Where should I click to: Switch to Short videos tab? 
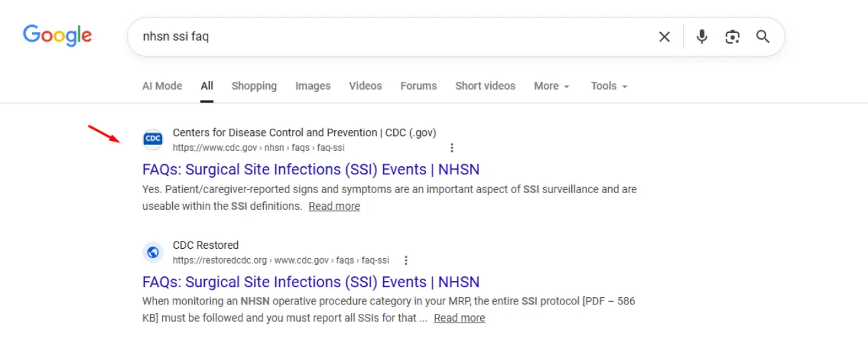click(x=486, y=86)
